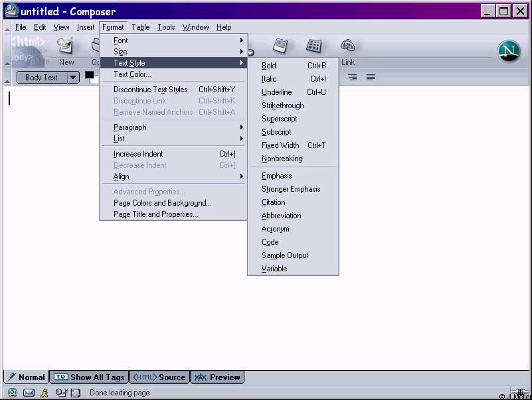Click the Text Style submenu entry
The width and height of the screenshot is (532, 400).
tap(174, 63)
